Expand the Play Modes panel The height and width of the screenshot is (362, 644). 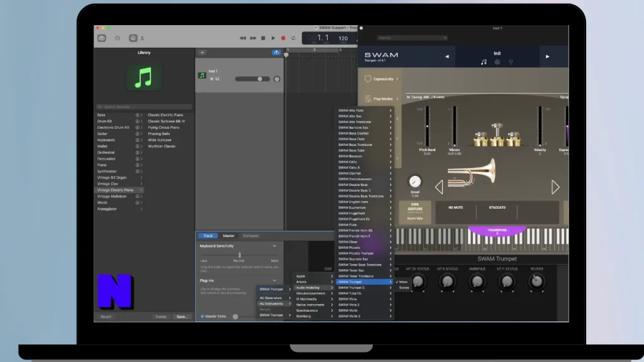(x=381, y=99)
